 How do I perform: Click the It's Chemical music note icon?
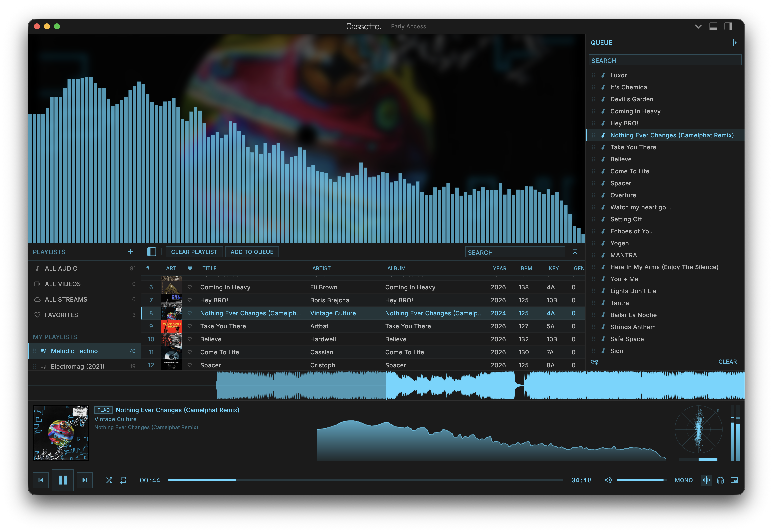click(x=603, y=87)
